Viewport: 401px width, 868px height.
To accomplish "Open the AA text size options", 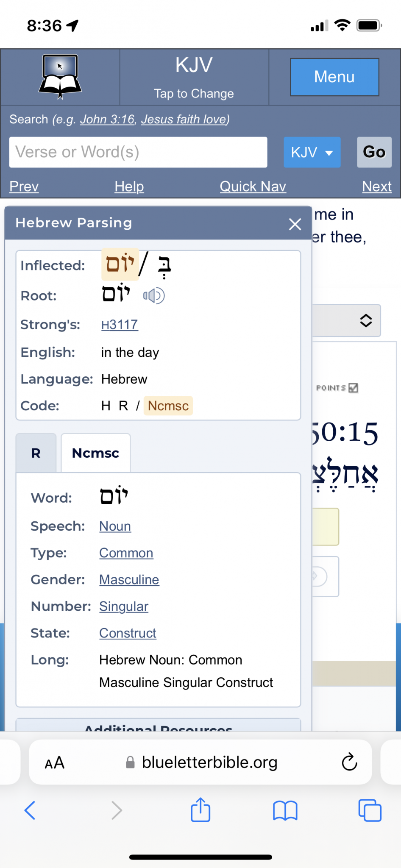I will pos(55,763).
